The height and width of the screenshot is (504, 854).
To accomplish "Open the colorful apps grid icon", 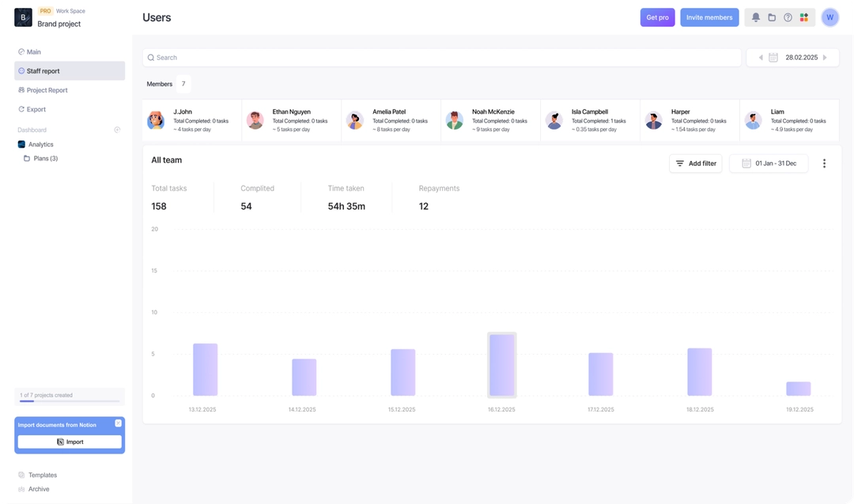I will coord(804,17).
